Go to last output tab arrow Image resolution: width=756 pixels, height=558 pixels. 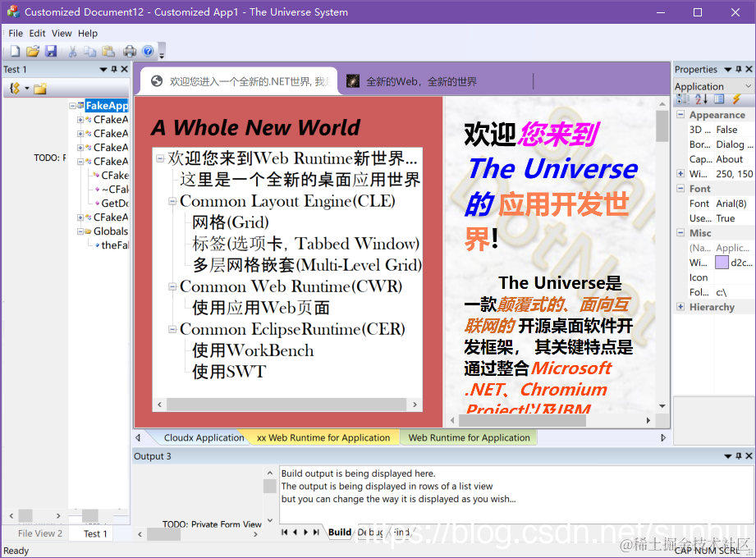[x=316, y=532]
